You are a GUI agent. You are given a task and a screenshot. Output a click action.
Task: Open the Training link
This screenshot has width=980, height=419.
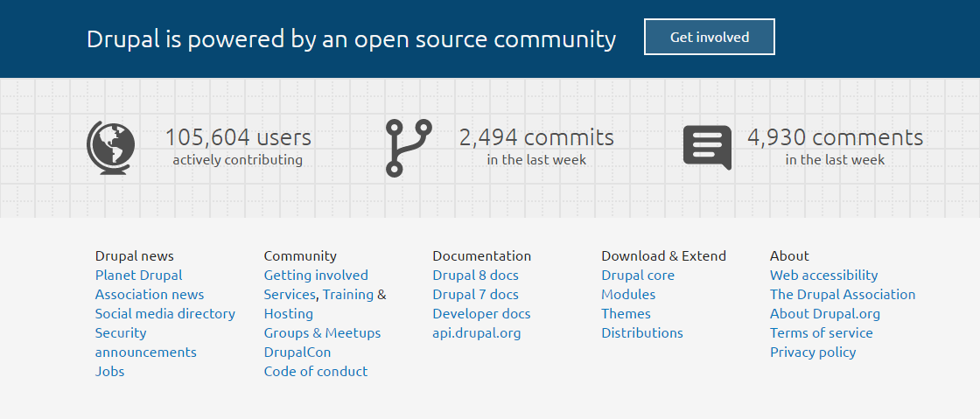tap(348, 295)
